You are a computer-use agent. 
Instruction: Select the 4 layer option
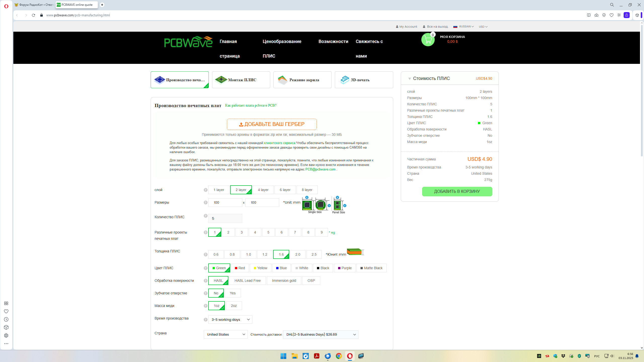tap(263, 190)
